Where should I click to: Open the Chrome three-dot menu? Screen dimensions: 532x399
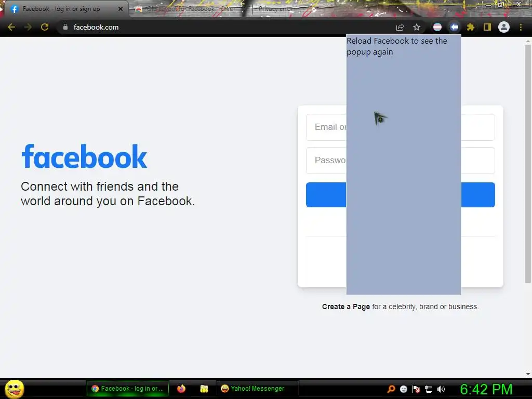point(521,27)
